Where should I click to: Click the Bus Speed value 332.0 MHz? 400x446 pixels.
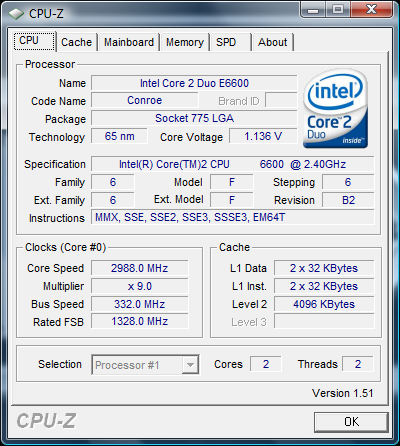click(140, 304)
